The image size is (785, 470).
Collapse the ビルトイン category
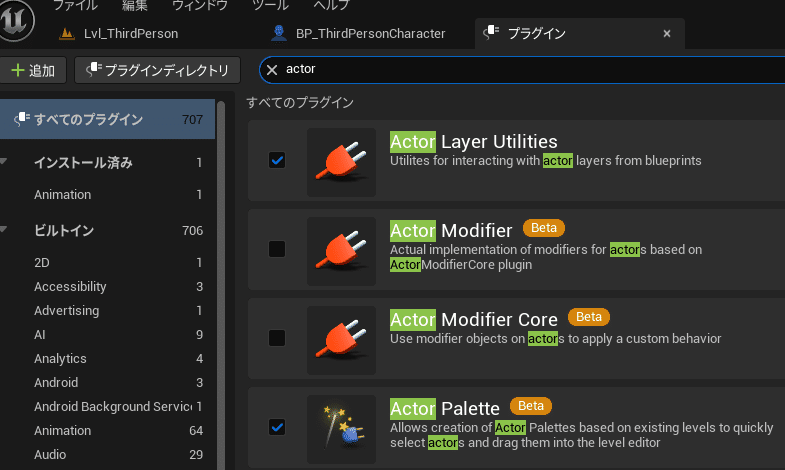click(x=4, y=230)
